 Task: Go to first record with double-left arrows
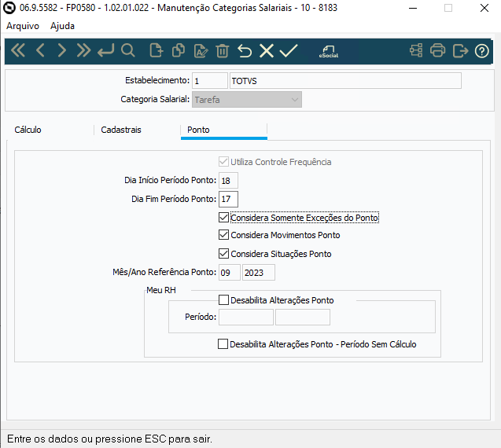coord(18,51)
